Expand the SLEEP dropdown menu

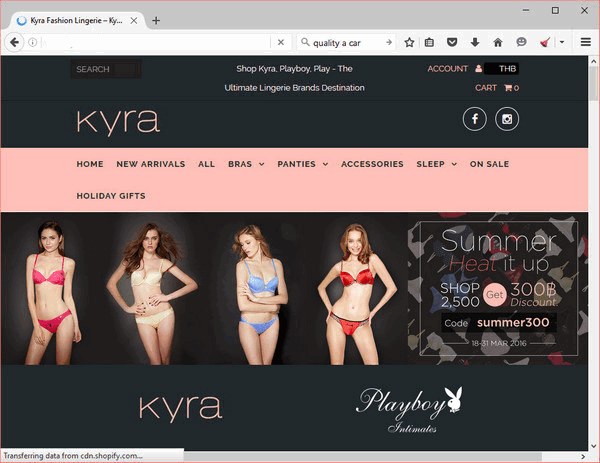(436, 164)
